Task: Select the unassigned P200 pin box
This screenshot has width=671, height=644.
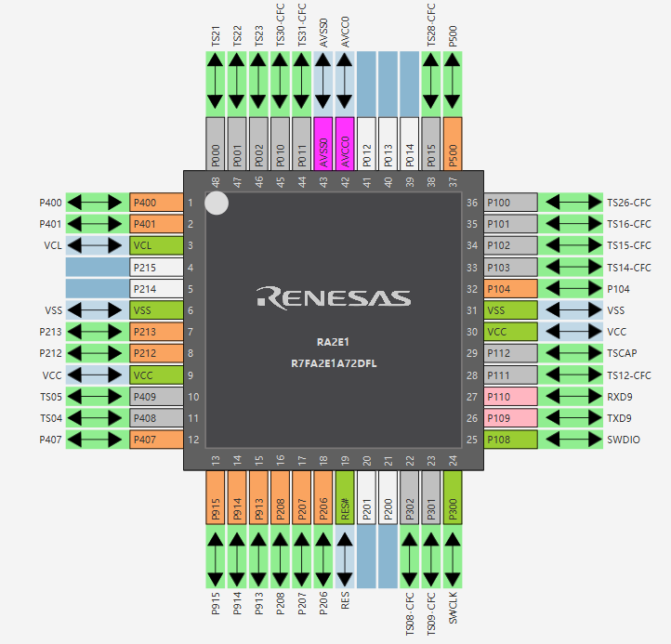Action: 388,498
